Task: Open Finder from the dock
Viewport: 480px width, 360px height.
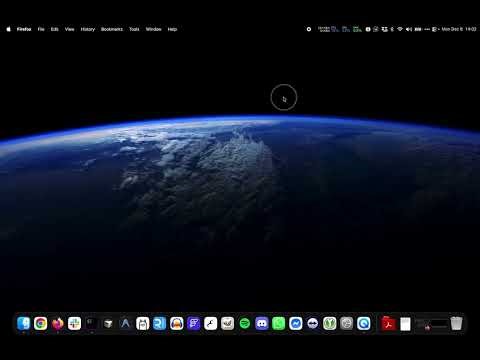Action: point(24,323)
